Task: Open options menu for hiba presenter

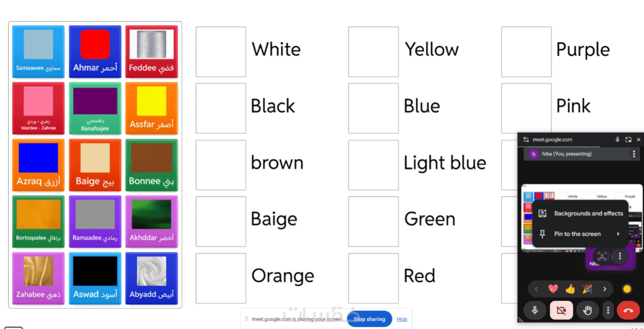Action: click(x=634, y=154)
